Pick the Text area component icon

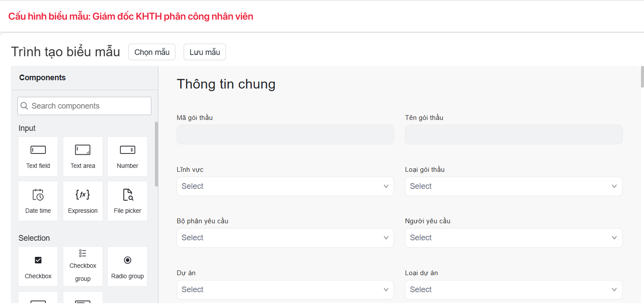pyautogui.click(x=82, y=150)
